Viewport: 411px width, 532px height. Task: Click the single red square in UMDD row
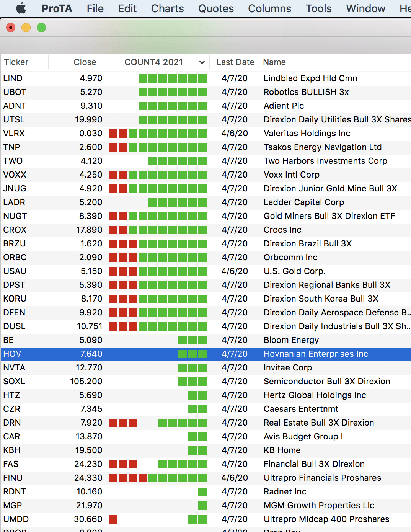tap(113, 519)
